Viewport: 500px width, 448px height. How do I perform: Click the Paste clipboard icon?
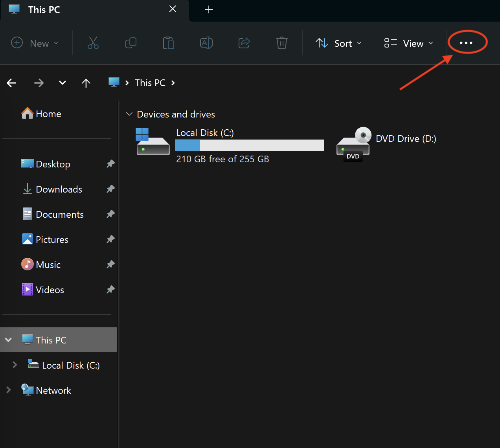point(168,43)
